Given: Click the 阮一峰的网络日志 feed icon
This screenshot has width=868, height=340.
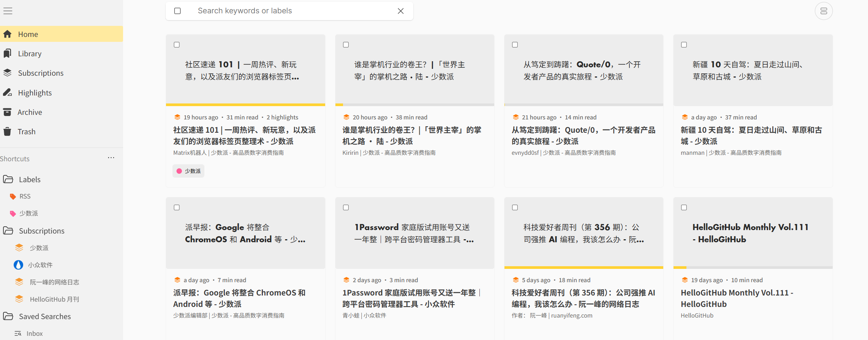Looking at the screenshot, I should (x=19, y=282).
